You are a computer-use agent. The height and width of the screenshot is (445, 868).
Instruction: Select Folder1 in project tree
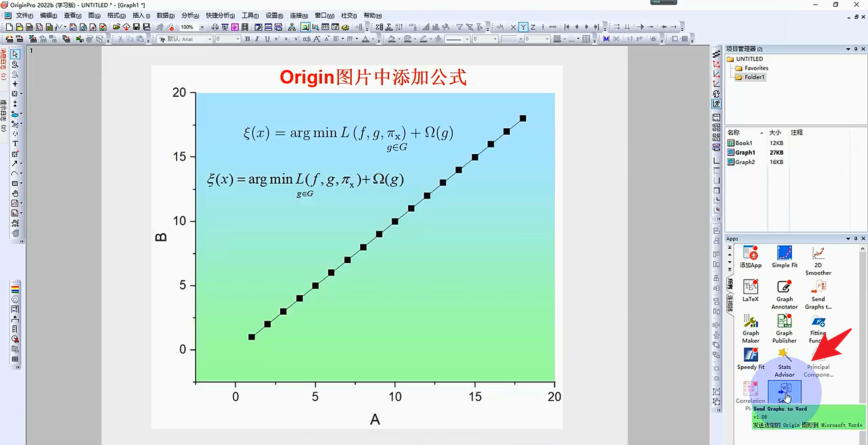(x=750, y=77)
